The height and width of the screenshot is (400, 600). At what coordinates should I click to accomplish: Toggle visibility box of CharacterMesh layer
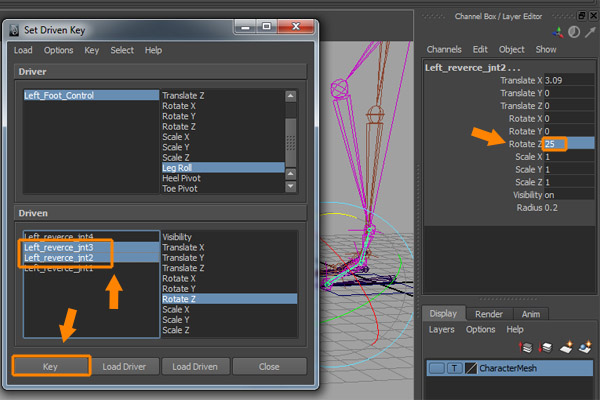[x=436, y=369]
